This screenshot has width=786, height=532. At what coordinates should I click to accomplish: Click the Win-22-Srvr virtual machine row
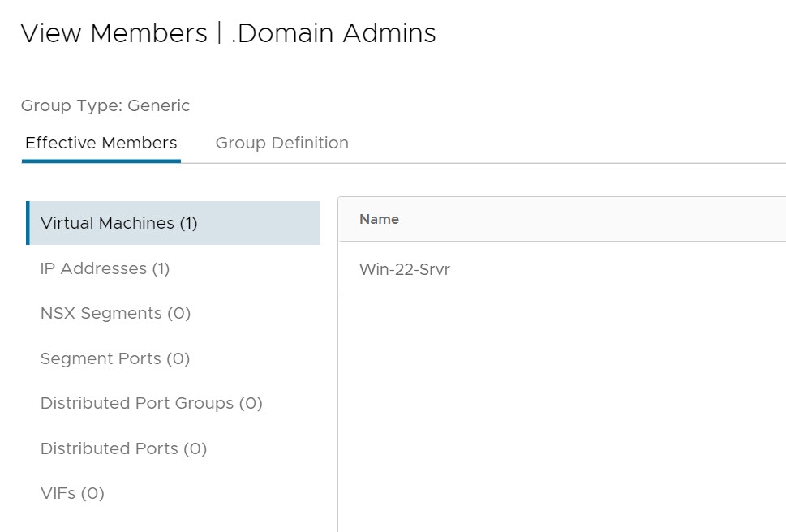tap(405, 269)
